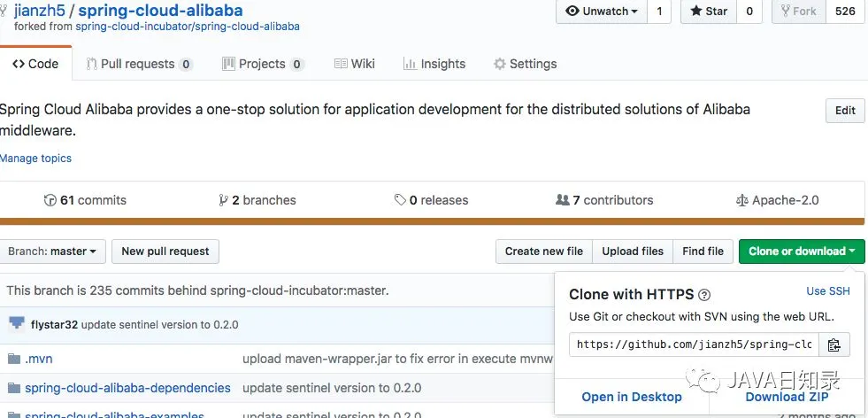This screenshot has width=868, height=418.
Task: Copy clone URL with clipboard icon
Action: click(834, 344)
